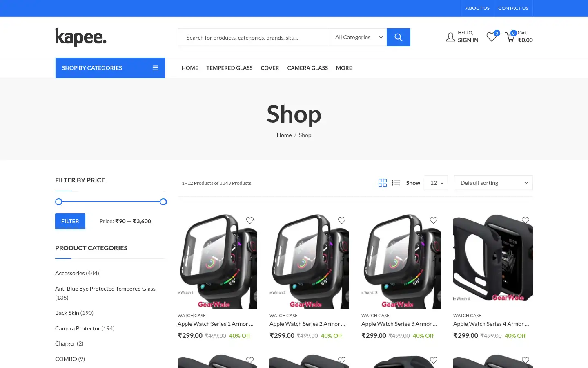Click the Apple Watch Series 1 Armor title
The height and width of the screenshot is (368, 588).
216,324
